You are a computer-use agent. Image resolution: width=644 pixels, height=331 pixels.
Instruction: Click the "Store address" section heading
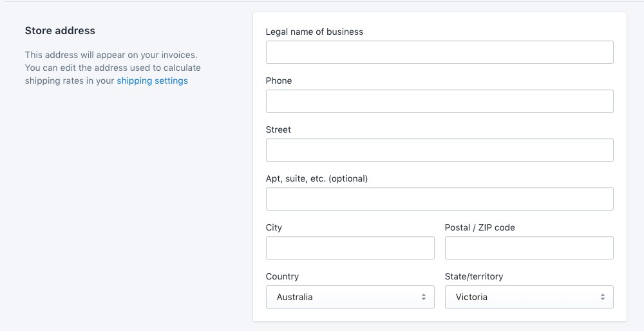tap(60, 31)
